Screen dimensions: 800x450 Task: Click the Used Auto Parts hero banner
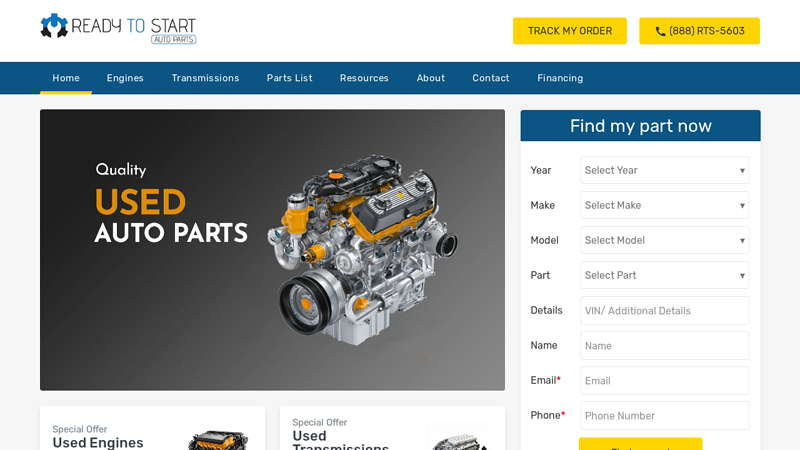pos(272,250)
